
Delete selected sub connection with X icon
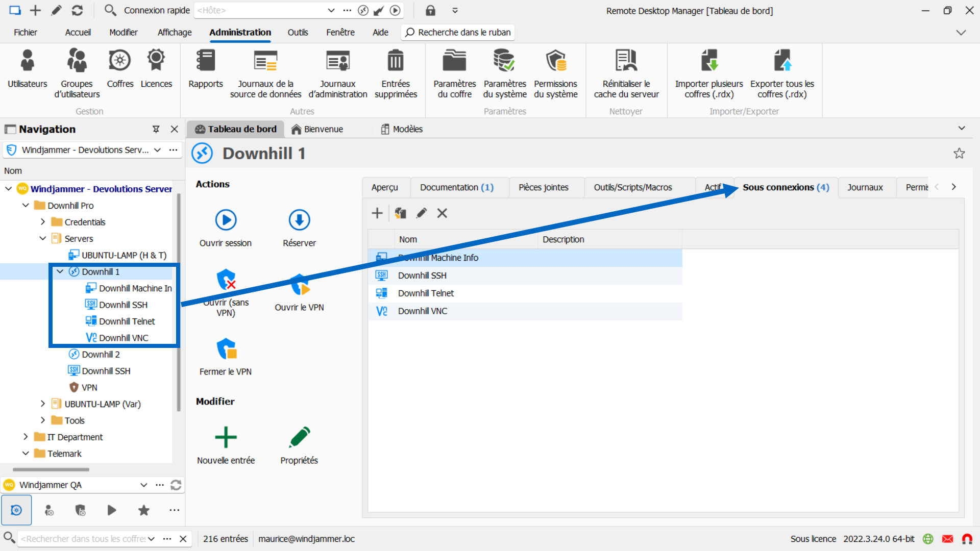pyautogui.click(x=442, y=213)
